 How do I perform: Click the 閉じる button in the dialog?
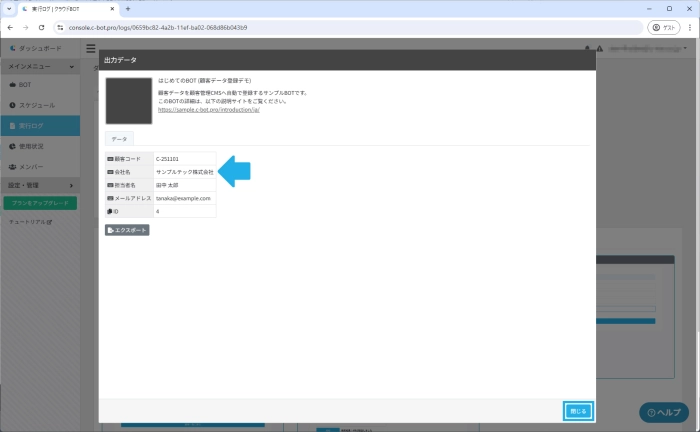578,410
